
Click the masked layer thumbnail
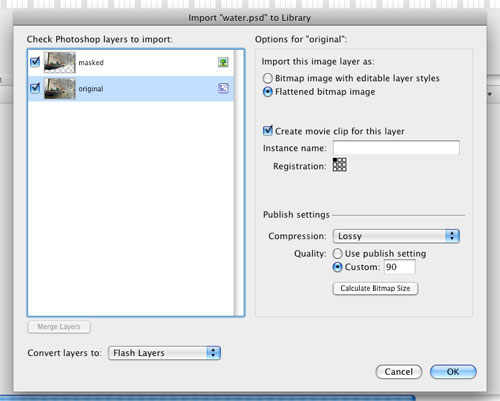point(60,62)
